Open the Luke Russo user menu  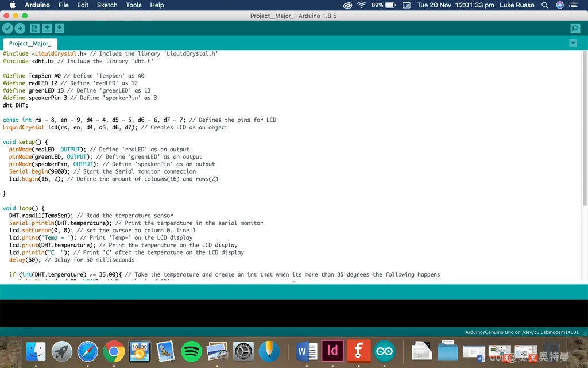click(517, 5)
